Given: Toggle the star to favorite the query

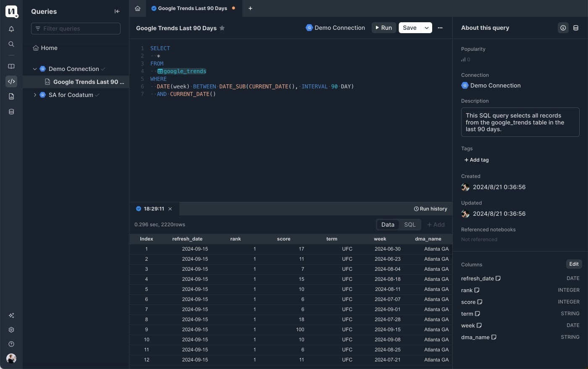Looking at the screenshot, I should click(222, 28).
